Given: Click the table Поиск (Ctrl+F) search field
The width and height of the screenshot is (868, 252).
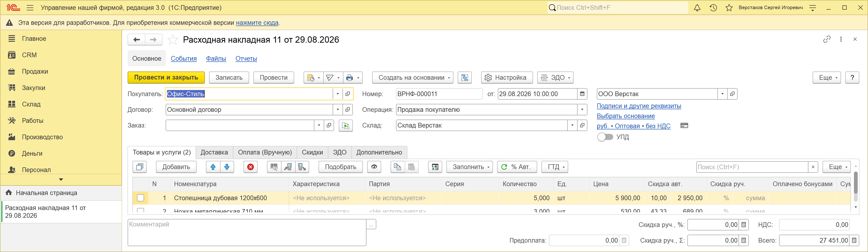Looking at the screenshot, I should click(x=752, y=167).
